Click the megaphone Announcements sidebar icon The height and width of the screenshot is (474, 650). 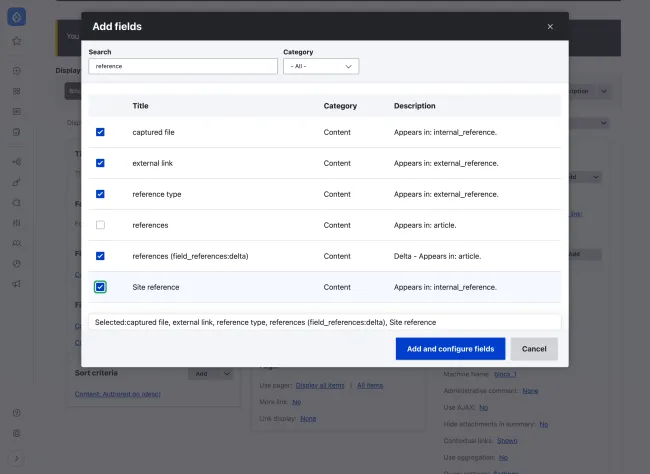(16, 284)
